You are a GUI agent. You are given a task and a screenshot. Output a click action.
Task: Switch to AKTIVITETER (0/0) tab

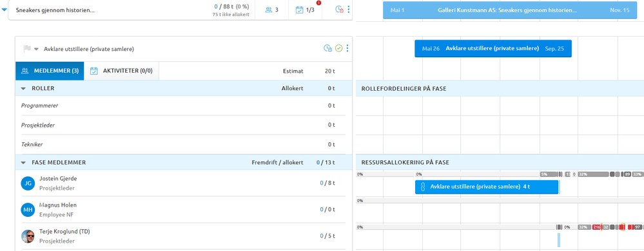tap(122, 71)
